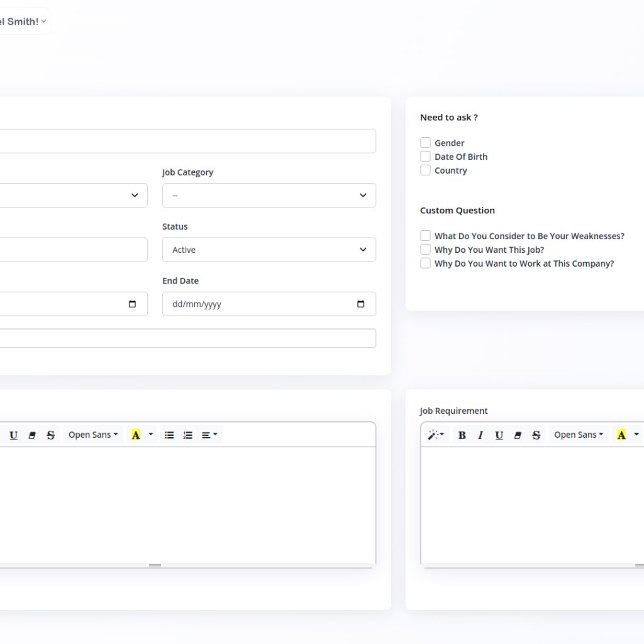Apply yellow highlight color in Job Requirement toolbar
This screenshot has width=644, height=644.
tap(621, 435)
